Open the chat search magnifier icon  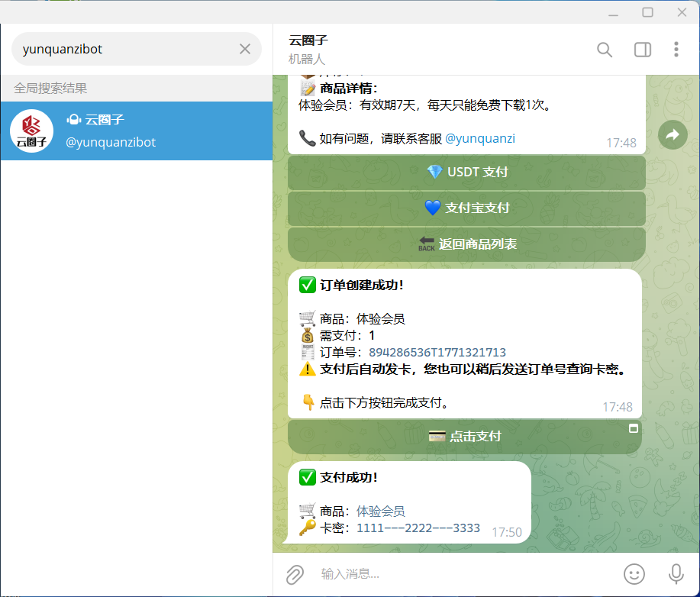605,49
